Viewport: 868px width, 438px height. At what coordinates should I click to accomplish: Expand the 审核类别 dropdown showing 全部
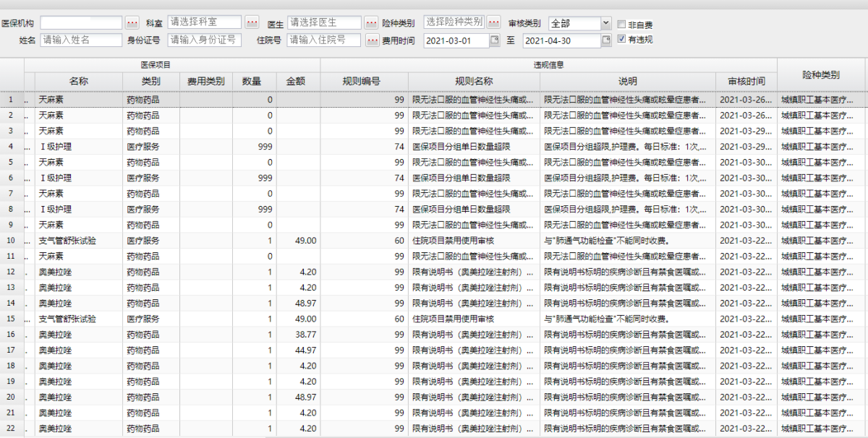pyautogui.click(x=605, y=24)
